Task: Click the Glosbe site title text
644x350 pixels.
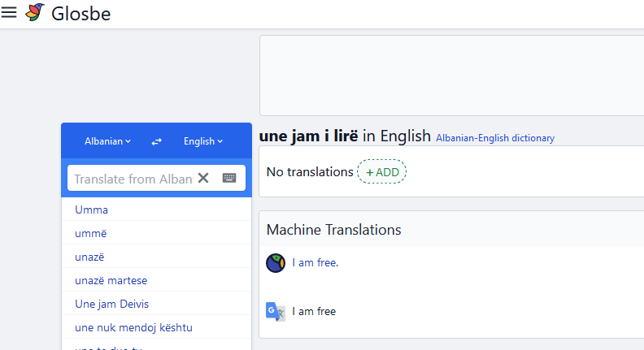Action: coord(81,14)
